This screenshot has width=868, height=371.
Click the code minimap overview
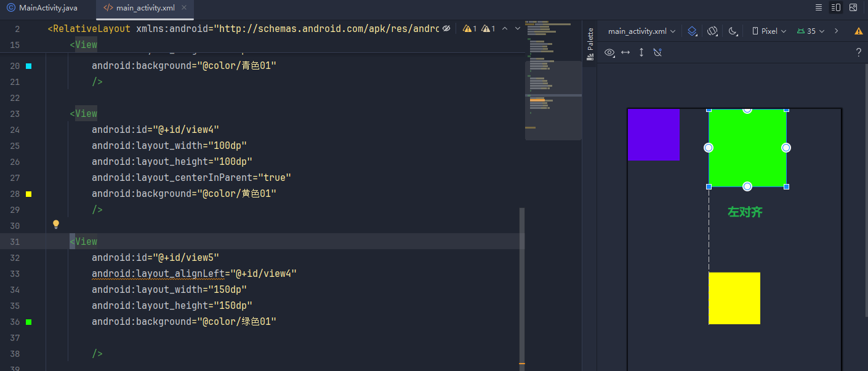pos(553,80)
